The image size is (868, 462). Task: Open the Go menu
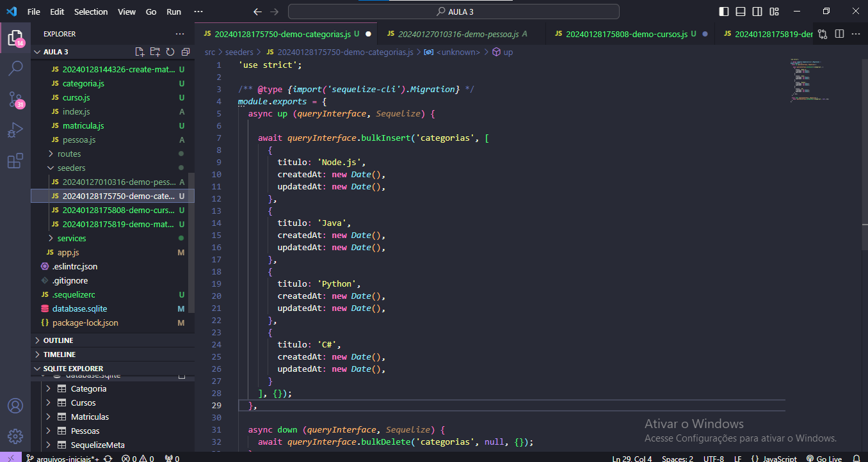click(x=151, y=12)
